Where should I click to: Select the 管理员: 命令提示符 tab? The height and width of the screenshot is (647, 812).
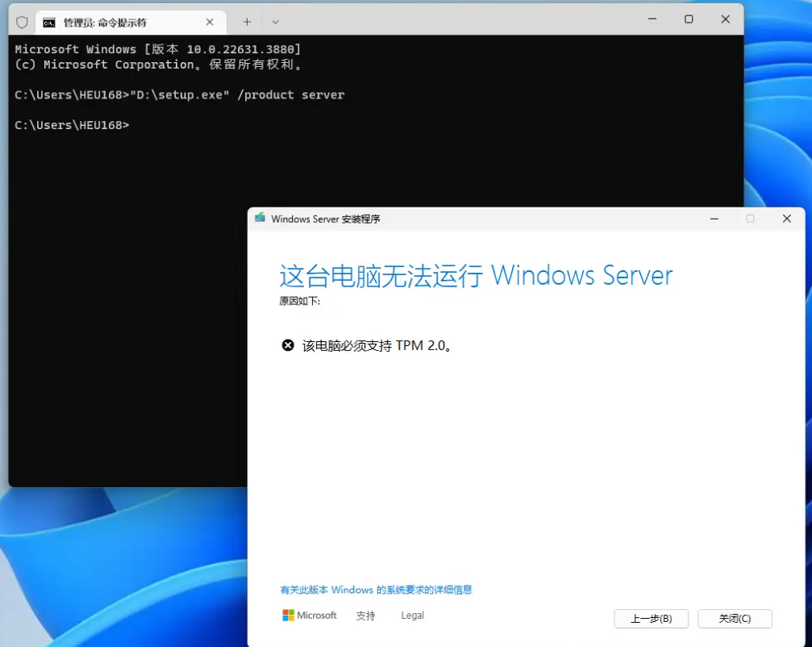pos(131,23)
